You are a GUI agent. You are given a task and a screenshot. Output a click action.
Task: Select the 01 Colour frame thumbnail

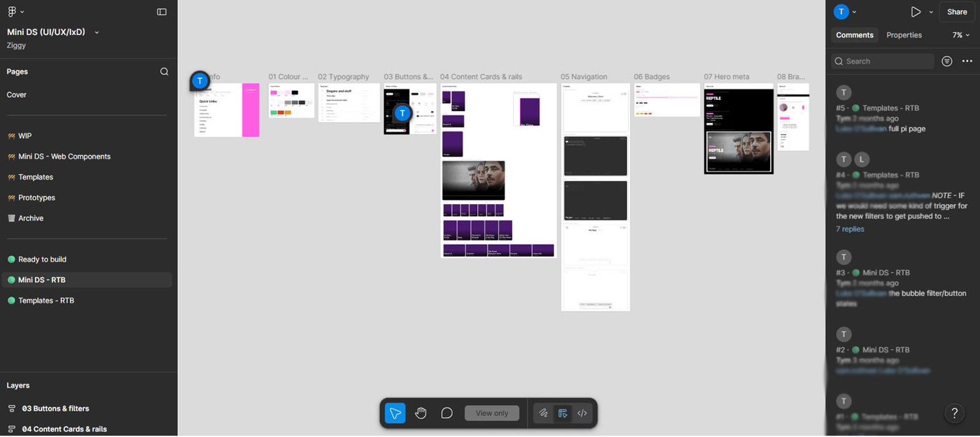(291, 101)
